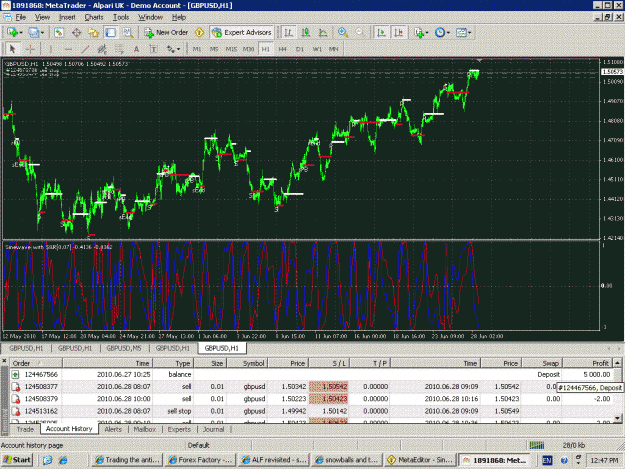Viewport: 625px width, 469px height.
Task: Click the Arrows drawing tool icon
Action: pyautogui.click(x=171, y=49)
